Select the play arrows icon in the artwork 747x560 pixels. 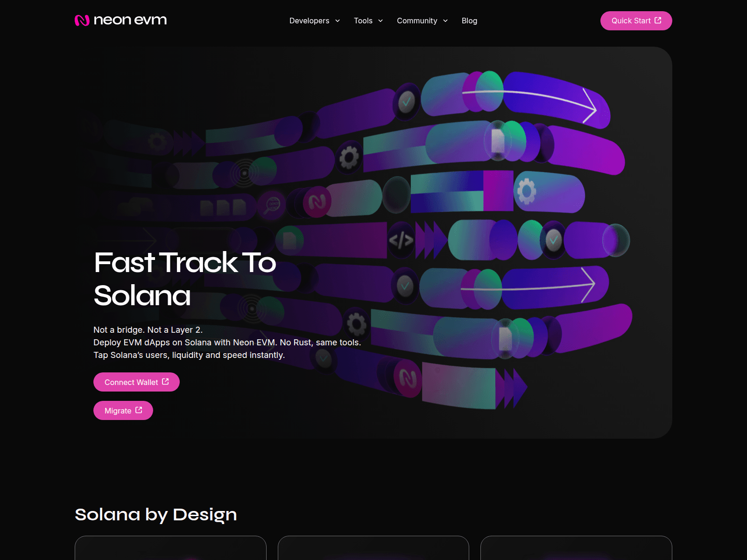pyautogui.click(x=430, y=240)
